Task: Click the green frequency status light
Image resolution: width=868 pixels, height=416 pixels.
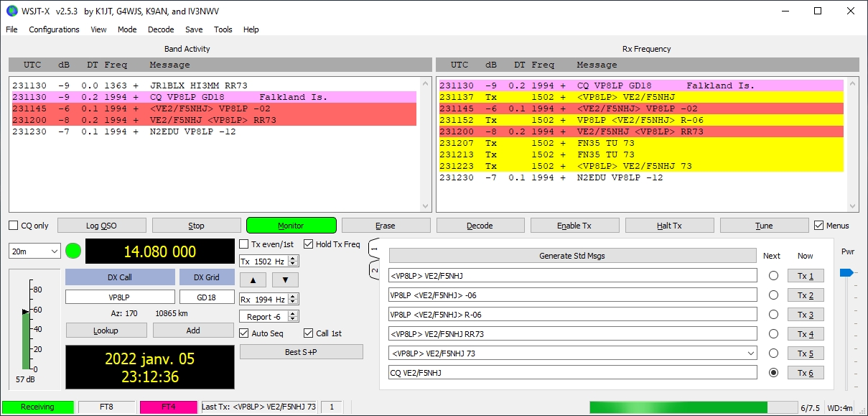Action: [73, 251]
